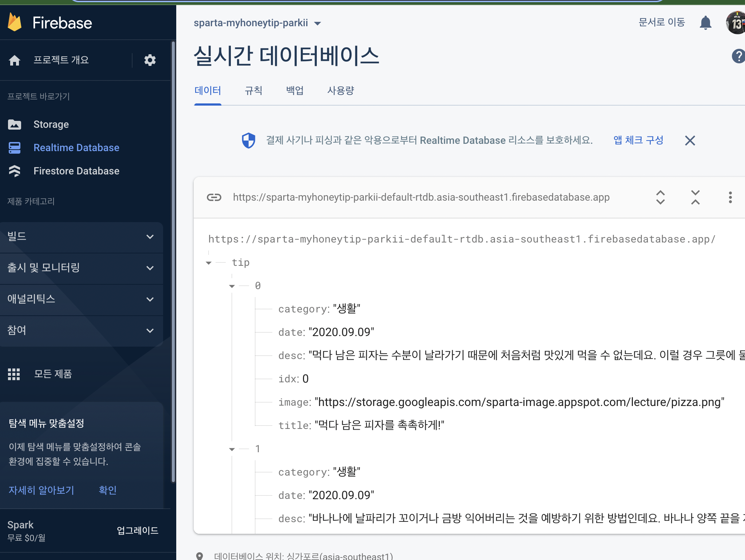Screen dimensions: 745x560
Task: Click the all products grid icon
Action: 14,374
